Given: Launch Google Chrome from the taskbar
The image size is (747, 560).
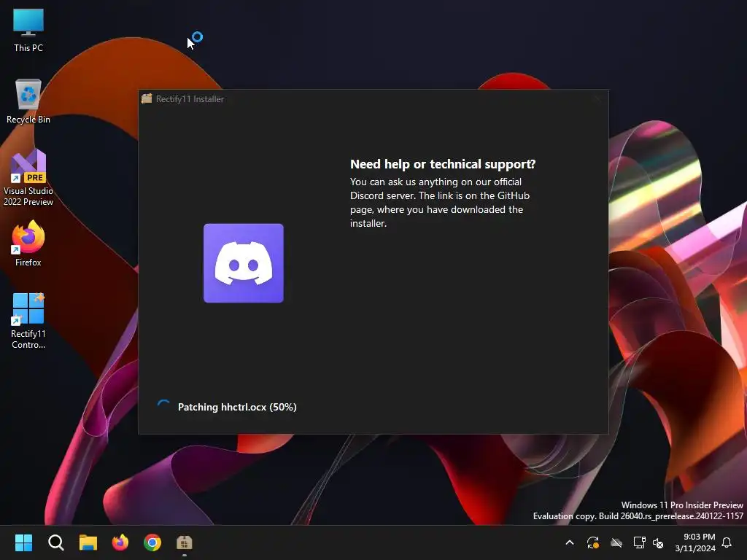Looking at the screenshot, I should [152, 542].
